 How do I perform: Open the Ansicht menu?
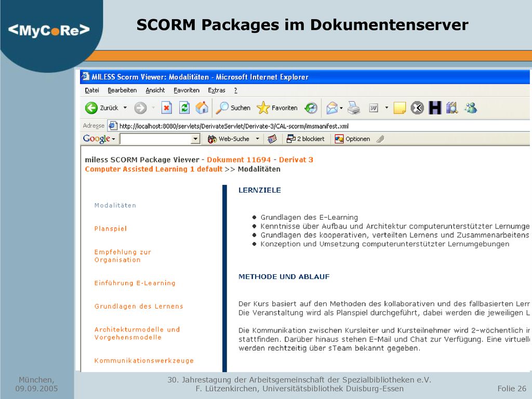pos(155,90)
